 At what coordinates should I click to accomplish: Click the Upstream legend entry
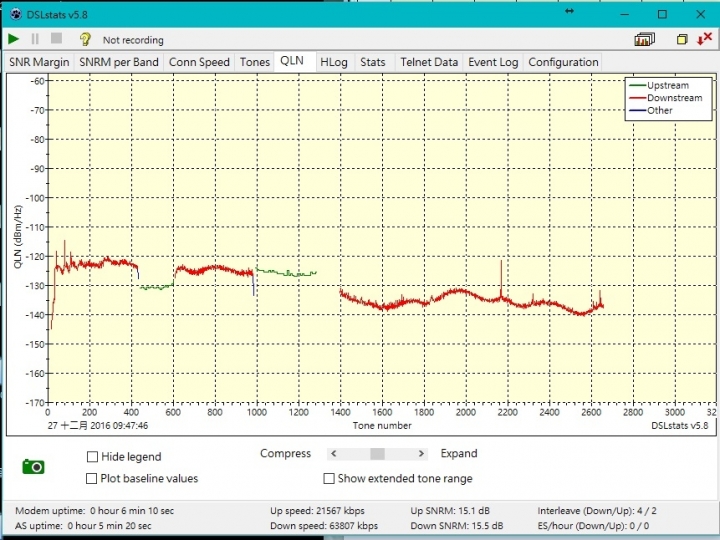pyautogui.click(x=659, y=85)
